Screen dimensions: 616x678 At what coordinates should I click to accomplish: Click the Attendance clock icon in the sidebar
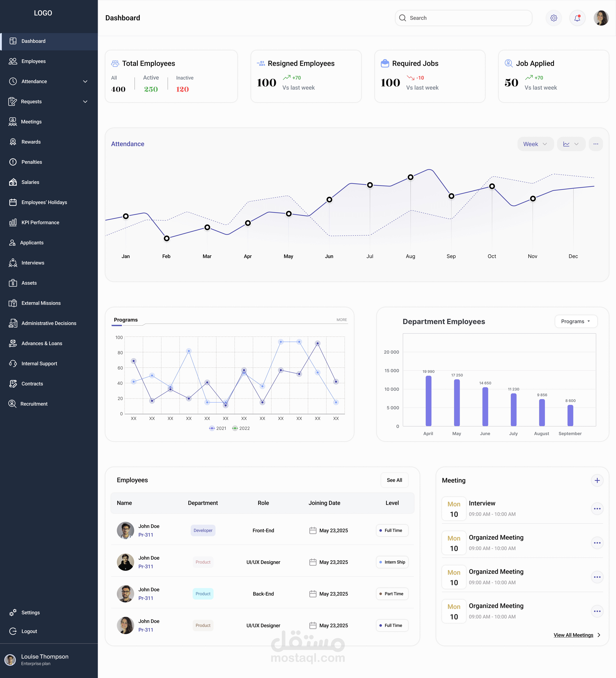tap(13, 81)
